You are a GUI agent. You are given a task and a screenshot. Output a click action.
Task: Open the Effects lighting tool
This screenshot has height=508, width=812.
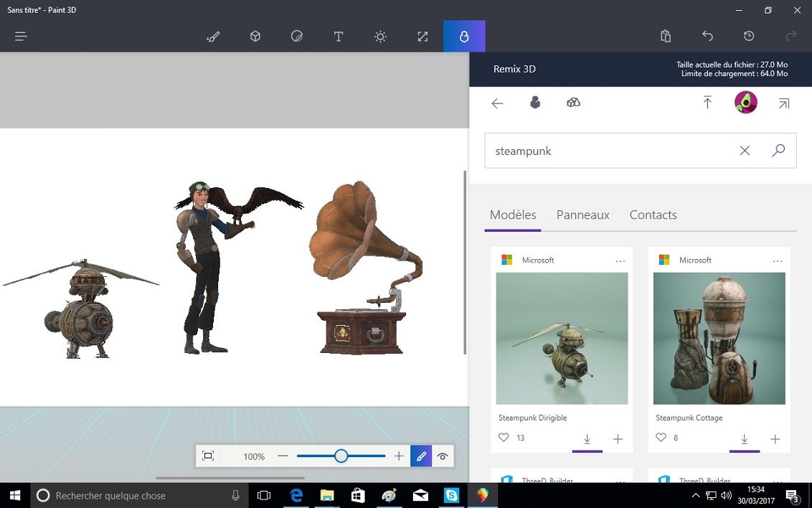pyautogui.click(x=380, y=37)
